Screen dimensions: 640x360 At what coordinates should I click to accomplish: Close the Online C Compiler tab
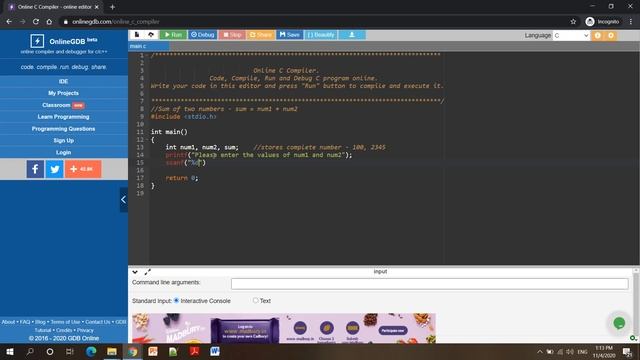tap(97, 7)
